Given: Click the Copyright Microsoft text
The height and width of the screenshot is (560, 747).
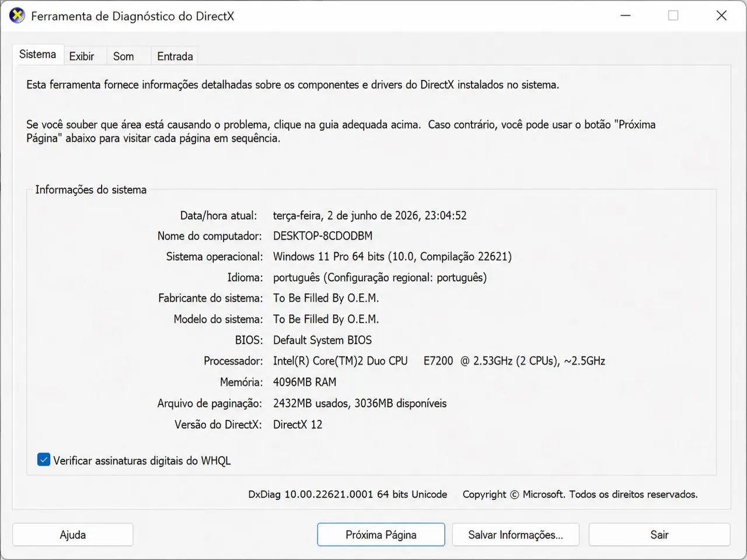Looking at the screenshot, I should point(580,494).
